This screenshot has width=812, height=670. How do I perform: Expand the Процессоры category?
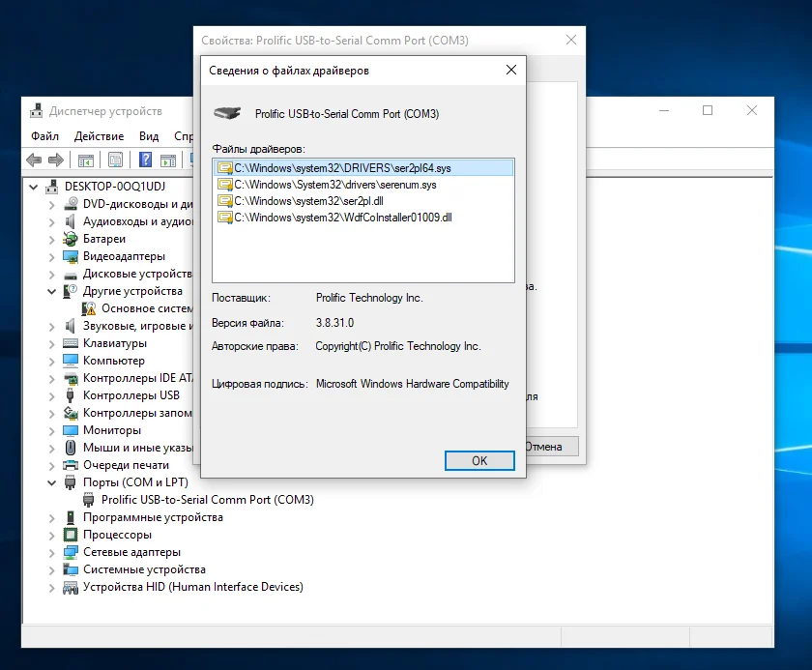click(x=52, y=536)
